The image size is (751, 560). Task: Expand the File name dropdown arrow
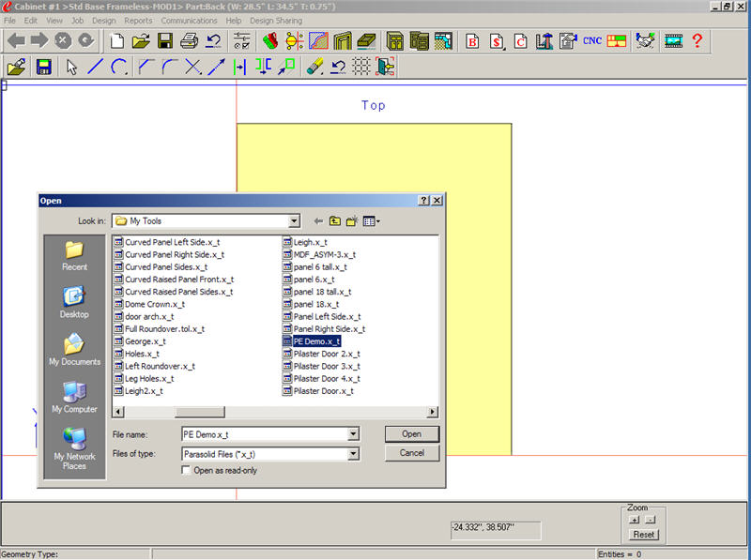point(353,434)
